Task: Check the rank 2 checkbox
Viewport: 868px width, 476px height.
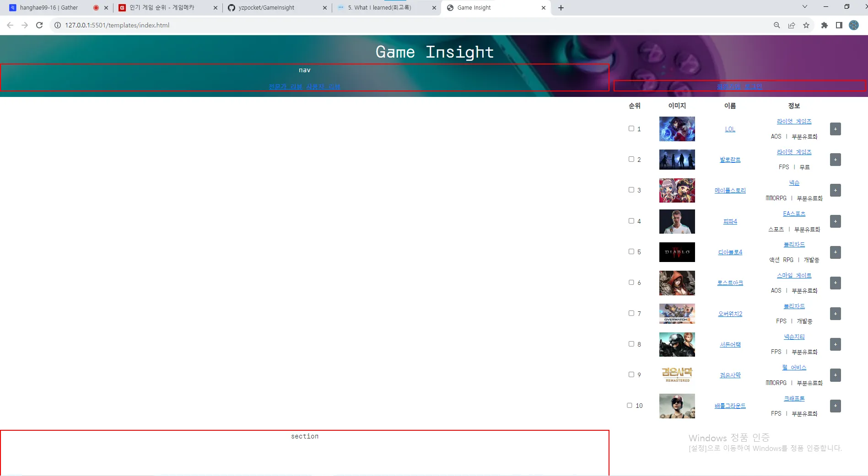Action: tap(631, 159)
